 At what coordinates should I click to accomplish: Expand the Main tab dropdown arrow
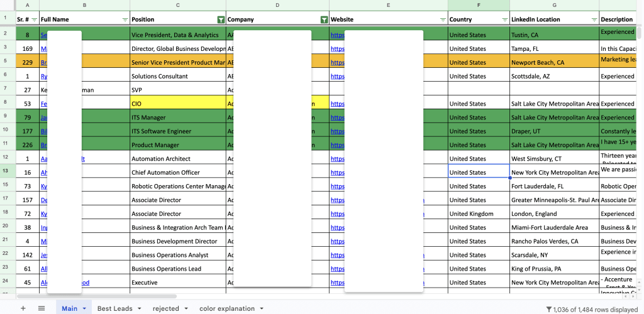pyautogui.click(x=84, y=309)
